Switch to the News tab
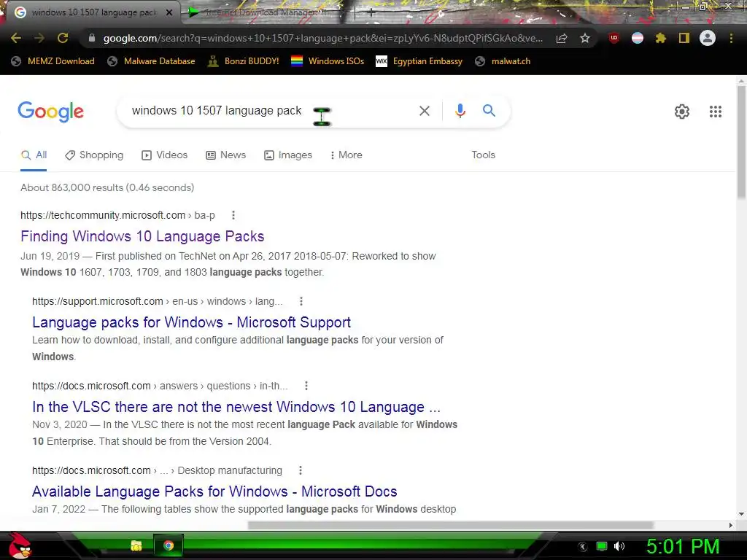The height and width of the screenshot is (560, 747). point(226,155)
